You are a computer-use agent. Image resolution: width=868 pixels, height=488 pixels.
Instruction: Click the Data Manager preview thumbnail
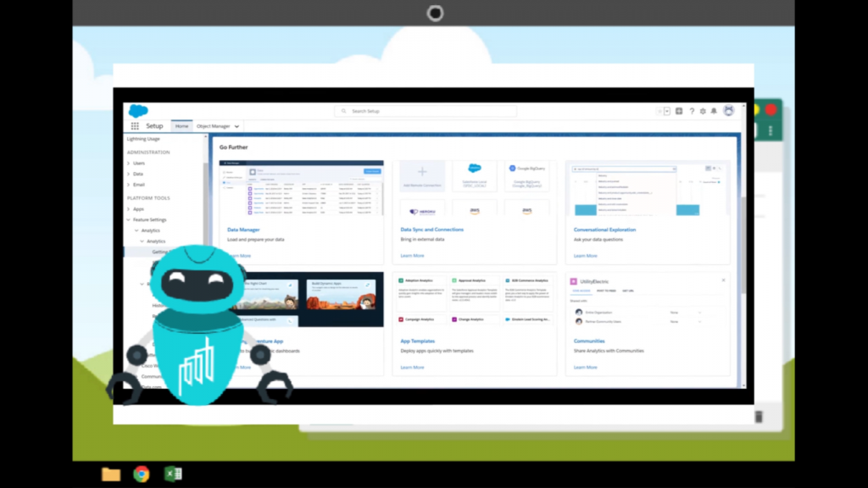coord(301,187)
